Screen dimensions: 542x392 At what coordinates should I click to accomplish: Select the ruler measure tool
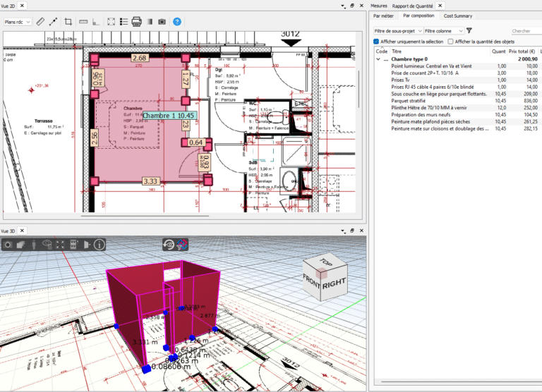[x=40, y=22]
